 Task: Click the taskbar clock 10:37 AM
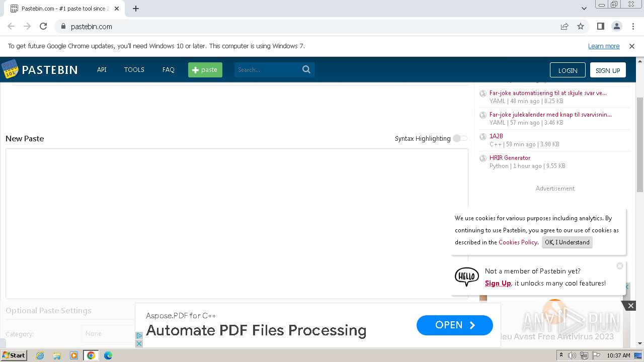(618, 355)
